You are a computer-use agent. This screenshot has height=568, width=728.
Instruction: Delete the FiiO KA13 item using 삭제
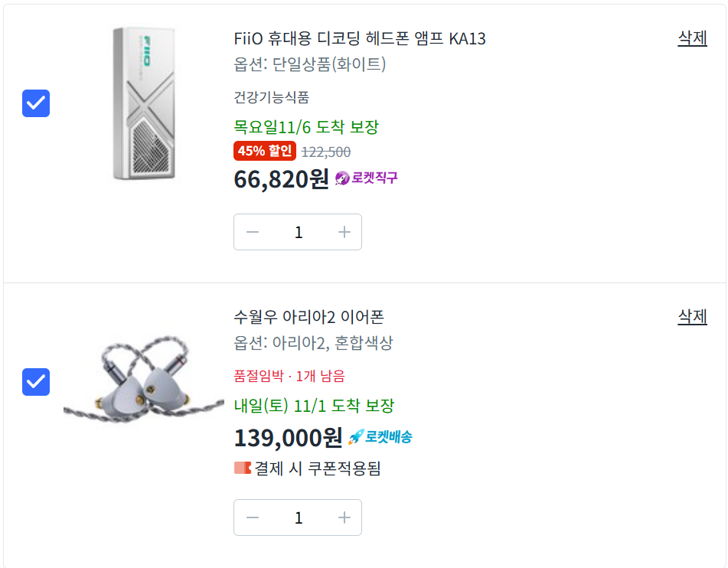click(x=692, y=38)
